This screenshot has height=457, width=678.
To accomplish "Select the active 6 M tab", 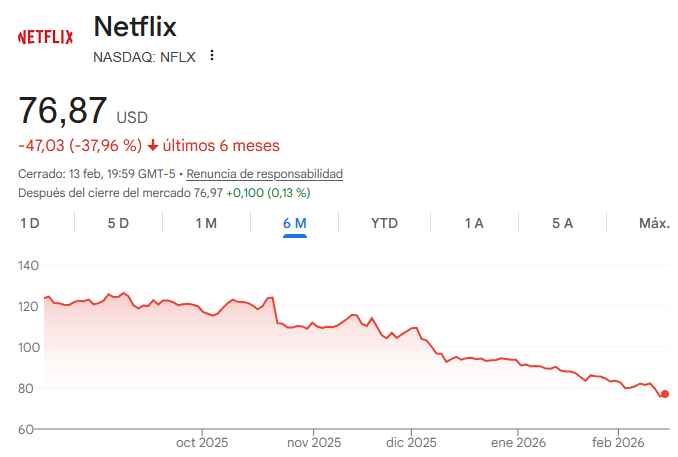I will tap(294, 223).
